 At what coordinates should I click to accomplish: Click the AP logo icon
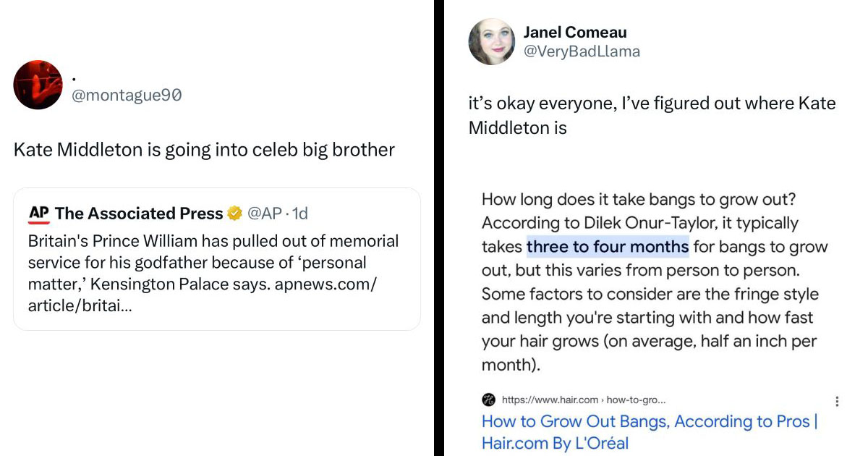pos(38,214)
